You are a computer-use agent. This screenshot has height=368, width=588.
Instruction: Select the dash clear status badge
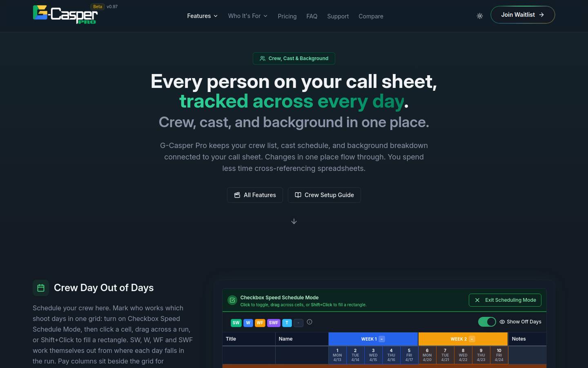pyautogui.click(x=298, y=323)
